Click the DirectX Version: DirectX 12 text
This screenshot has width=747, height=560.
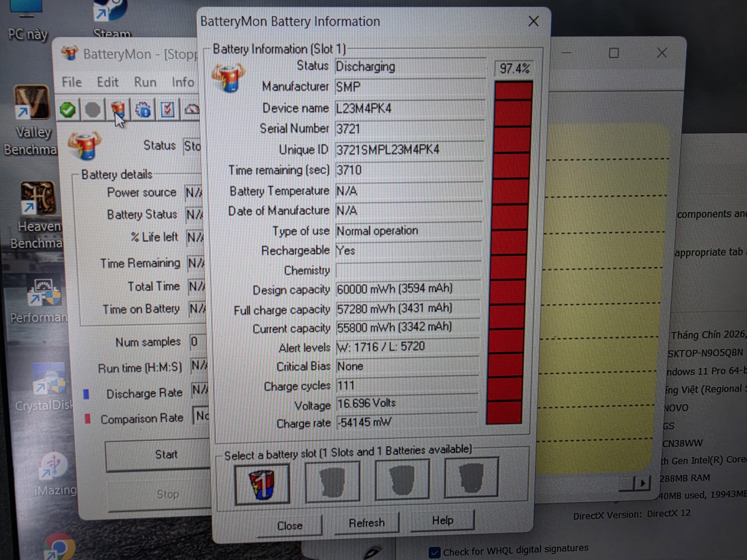tap(631, 514)
